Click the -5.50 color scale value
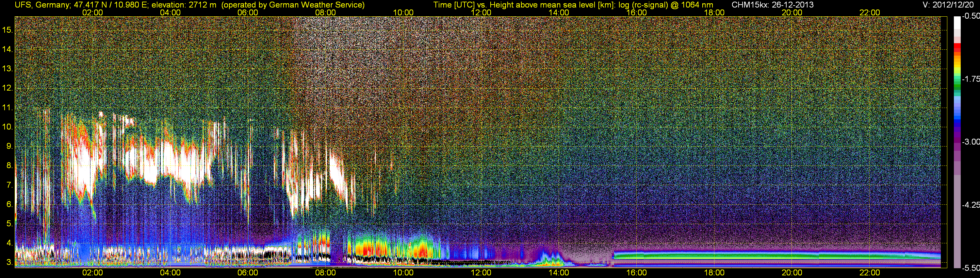This screenshot has height=278, width=980. pos(971,268)
